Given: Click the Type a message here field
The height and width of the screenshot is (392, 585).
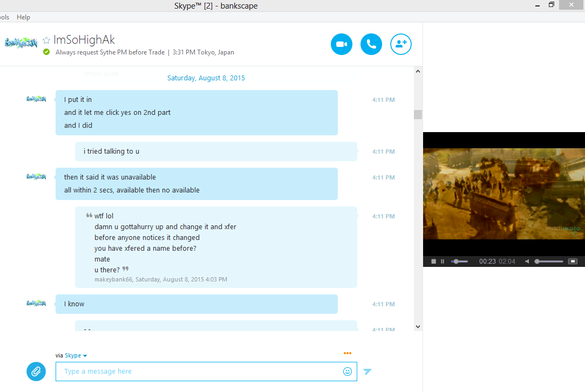Looking at the screenshot, I should click(x=206, y=372).
